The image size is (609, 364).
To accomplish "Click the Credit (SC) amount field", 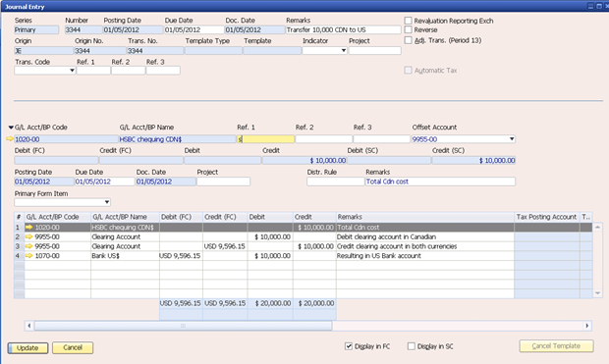I will (x=473, y=160).
